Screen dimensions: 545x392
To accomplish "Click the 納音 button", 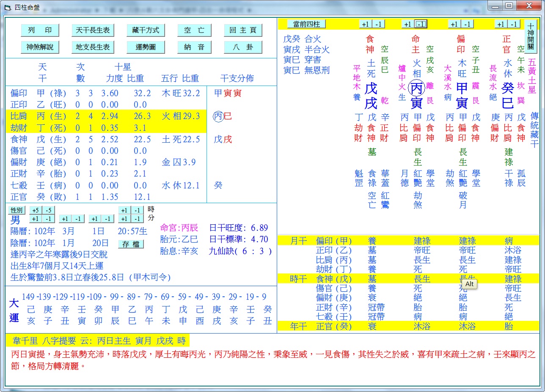I will 194,47.
